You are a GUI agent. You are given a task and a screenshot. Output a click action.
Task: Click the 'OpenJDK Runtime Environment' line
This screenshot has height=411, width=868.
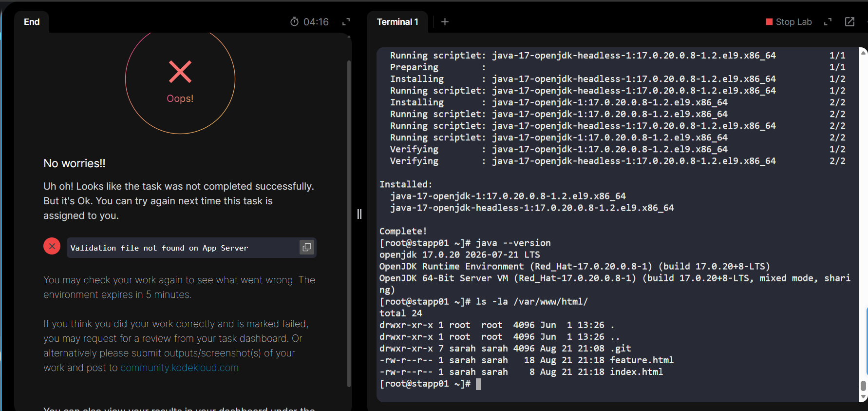coord(575,267)
